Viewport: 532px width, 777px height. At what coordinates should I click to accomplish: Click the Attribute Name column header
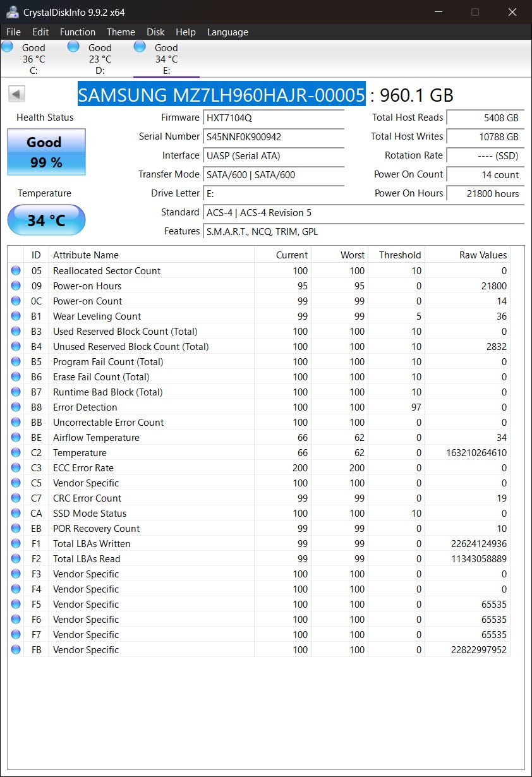coord(152,255)
